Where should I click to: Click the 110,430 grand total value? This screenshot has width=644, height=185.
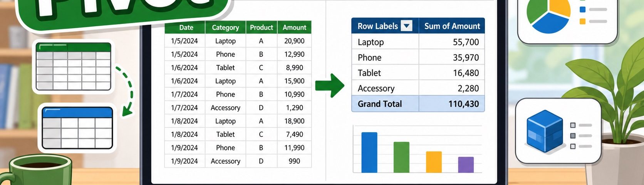(x=463, y=104)
